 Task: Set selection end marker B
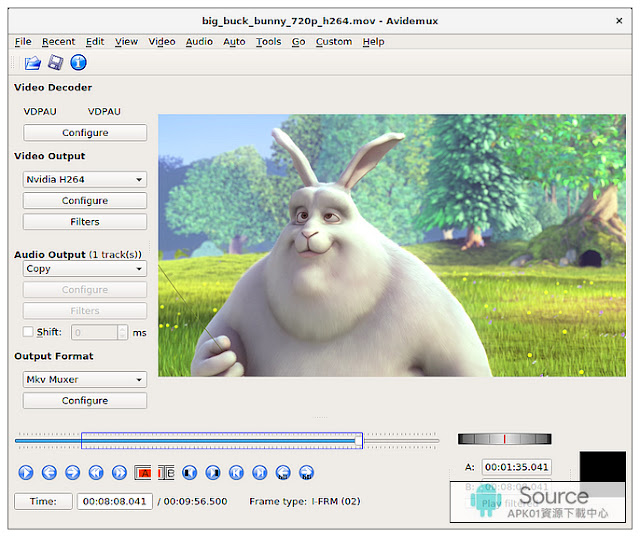[166, 473]
